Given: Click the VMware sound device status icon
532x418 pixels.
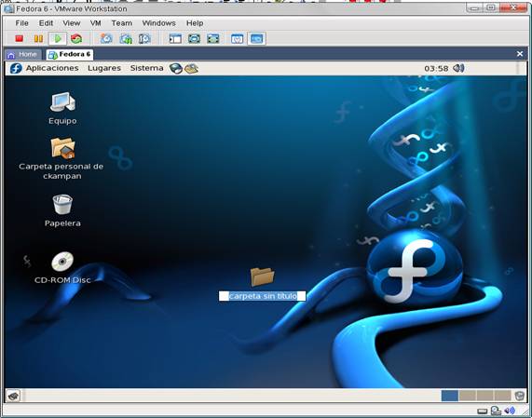Looking at the screenshot, I should click(x=510, y=411).
